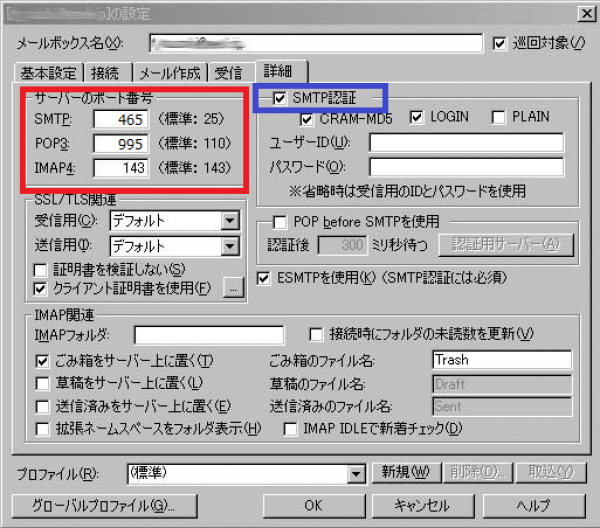Image resolution: width=600 pixels, height=528 pixels.
Task: Enable the PLAIN authentication checkbox
Action: [x=497, y=117]
